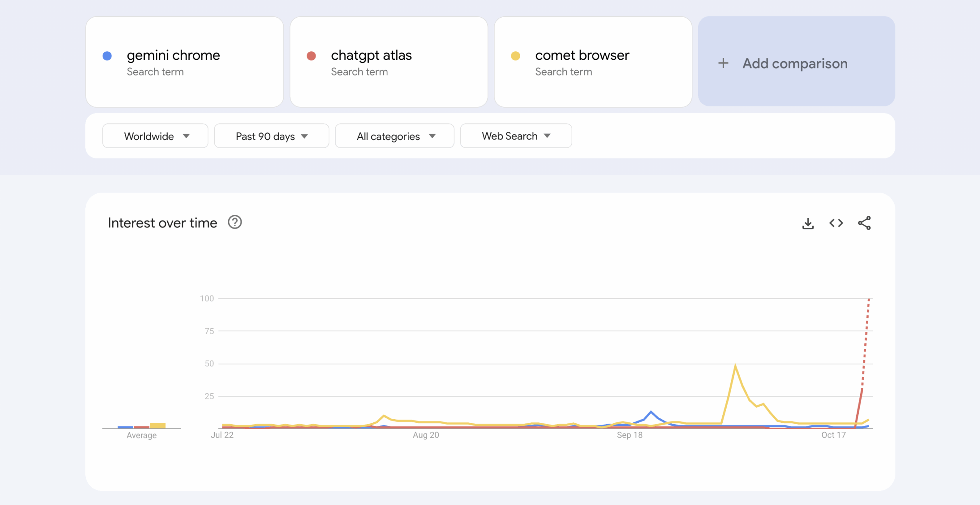Click the yellow Average bar
The image size is (980, 505).
coord(157,425)
